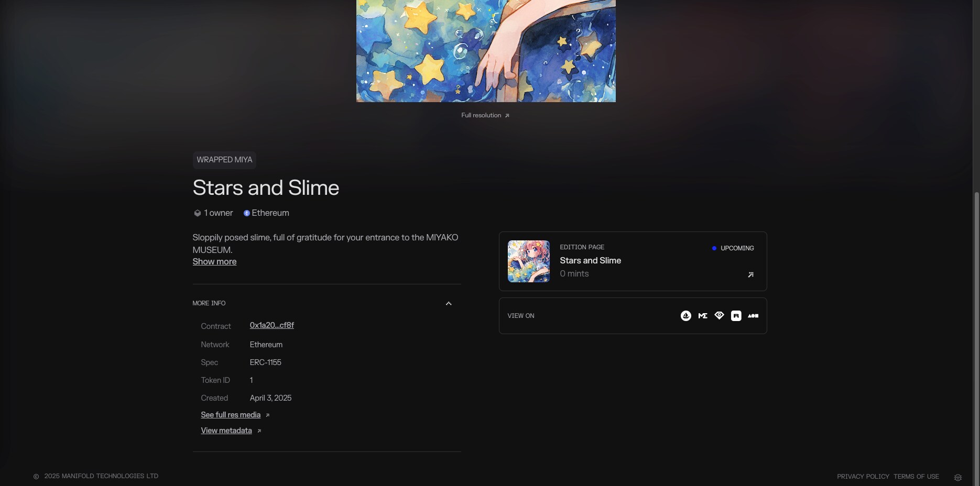Expand description with Show more
Viewport: 980px width, 486px height.
pyautogui.click(x=214, y=262)
